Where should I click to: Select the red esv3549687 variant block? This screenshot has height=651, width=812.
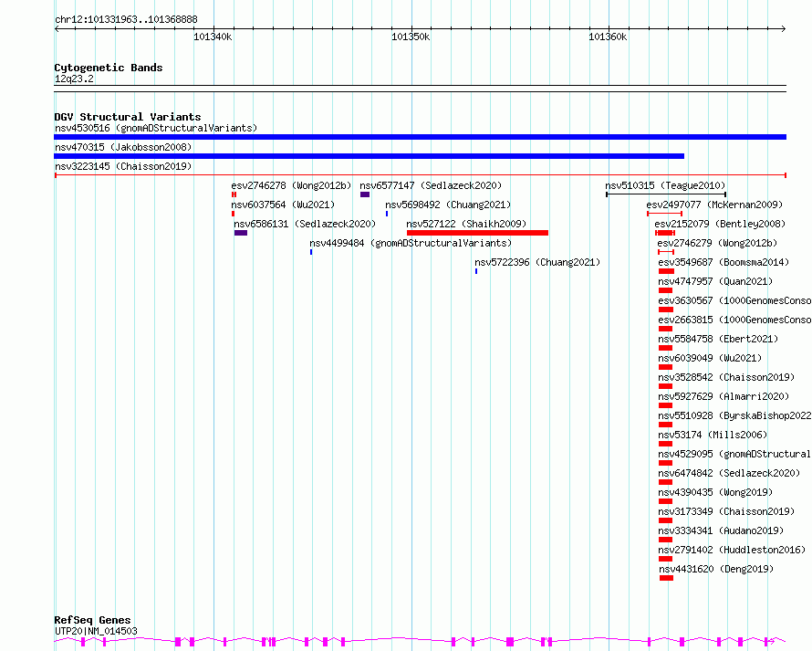pyautogui.click(x=667, y=271)
